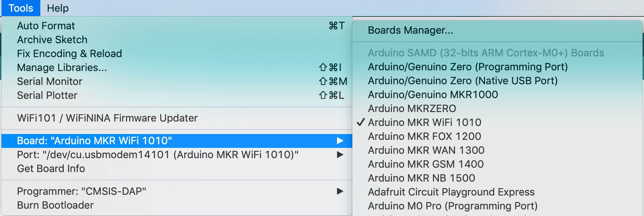Pick Adafruit Circuit Playground Express board

point(451,192)
